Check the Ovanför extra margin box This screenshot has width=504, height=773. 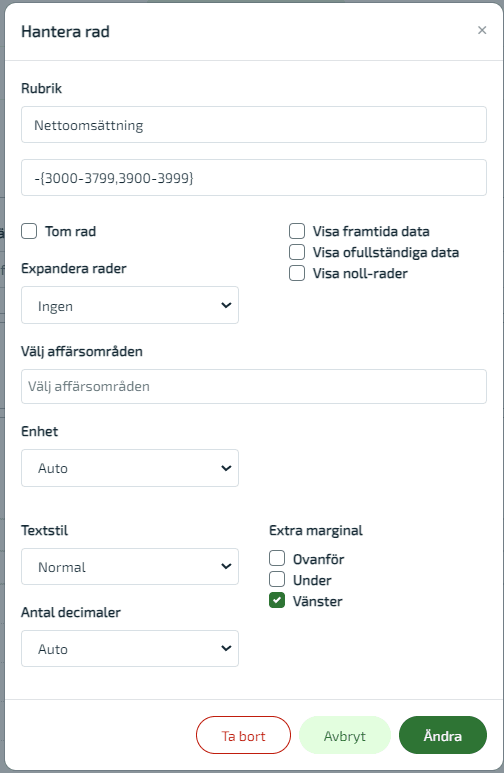click(x=277, y=559)
